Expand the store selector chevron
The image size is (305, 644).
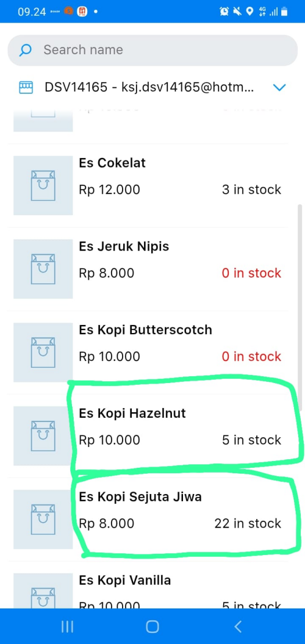point(279,87)
